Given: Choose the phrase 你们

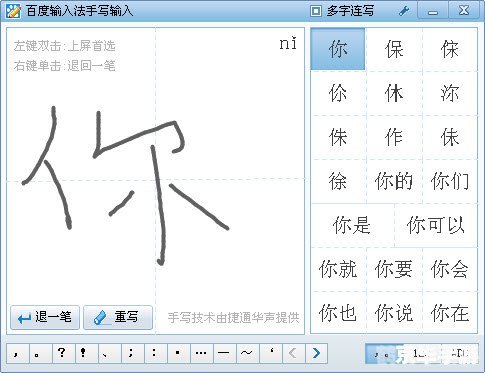Looking at the screenshot, I should [x=450, y=181].
